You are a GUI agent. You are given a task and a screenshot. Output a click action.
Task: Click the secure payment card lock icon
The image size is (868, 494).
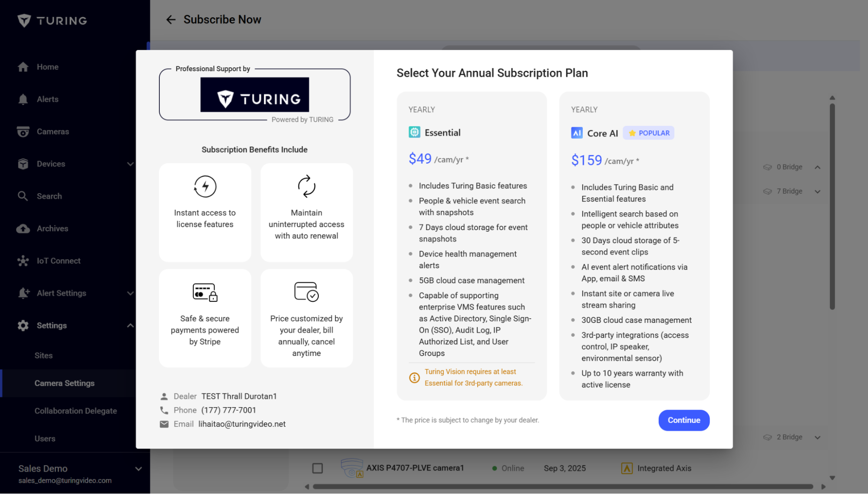click(x=205, y=292)
